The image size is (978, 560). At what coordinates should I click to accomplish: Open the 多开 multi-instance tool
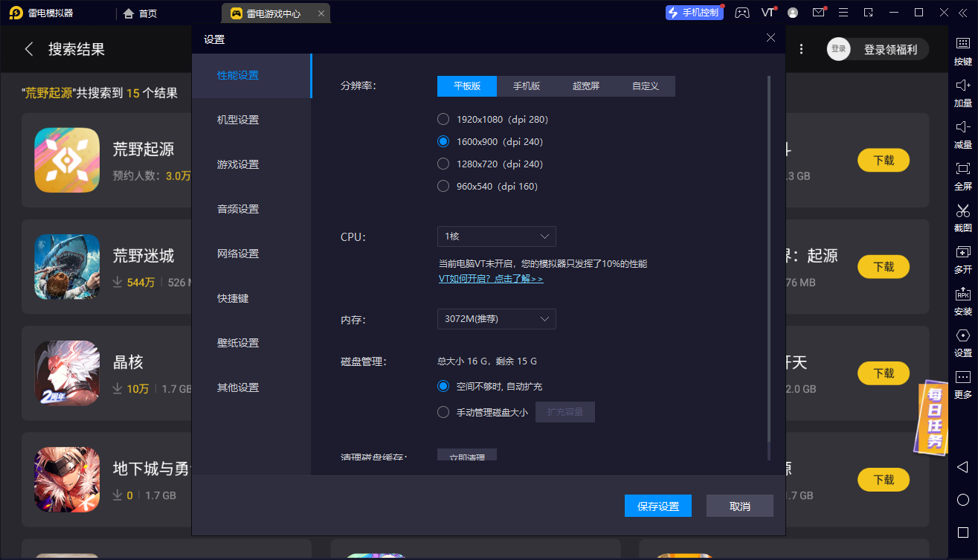pos(962,259)
